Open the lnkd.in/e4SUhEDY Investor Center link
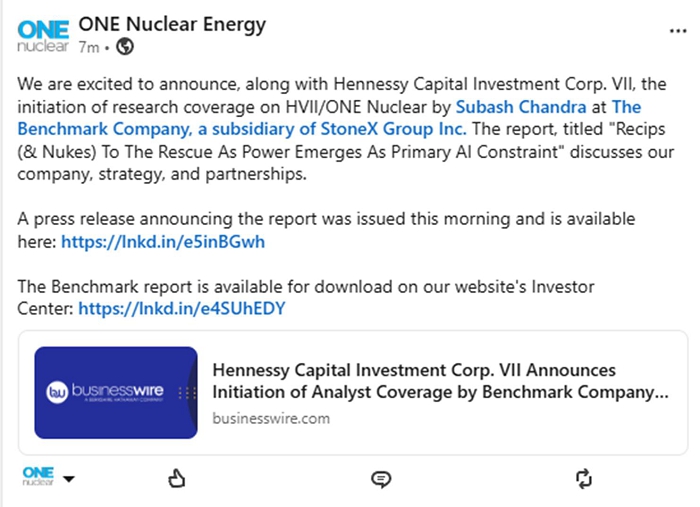This screenshot has width=700, height=507. (x=182, y=308)
